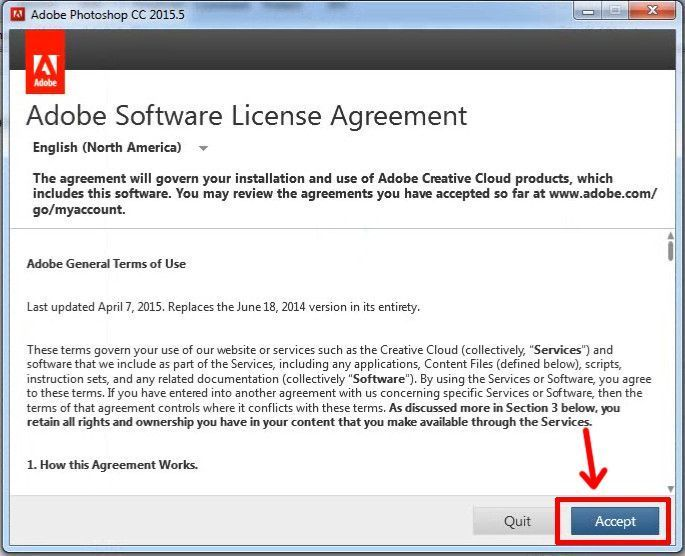
Task: Click the scrollbar up arrow in license text
Action: 669,235
